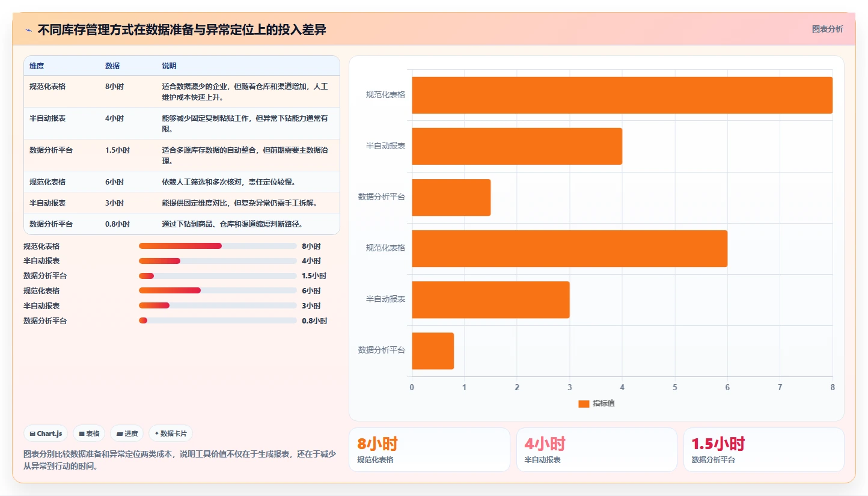Click the progress bar labeled 1.5小时
Image resolution: width=868 pixels, height=496 pixels.
pyautogui.click(x=218, y=276)
